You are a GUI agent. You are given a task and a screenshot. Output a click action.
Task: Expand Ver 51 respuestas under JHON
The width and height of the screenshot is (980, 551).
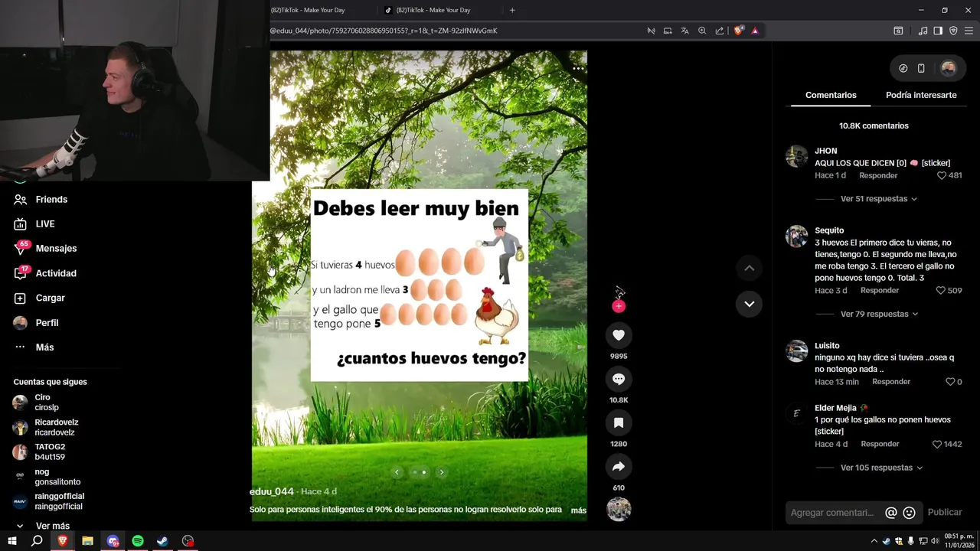coord(878,199)
